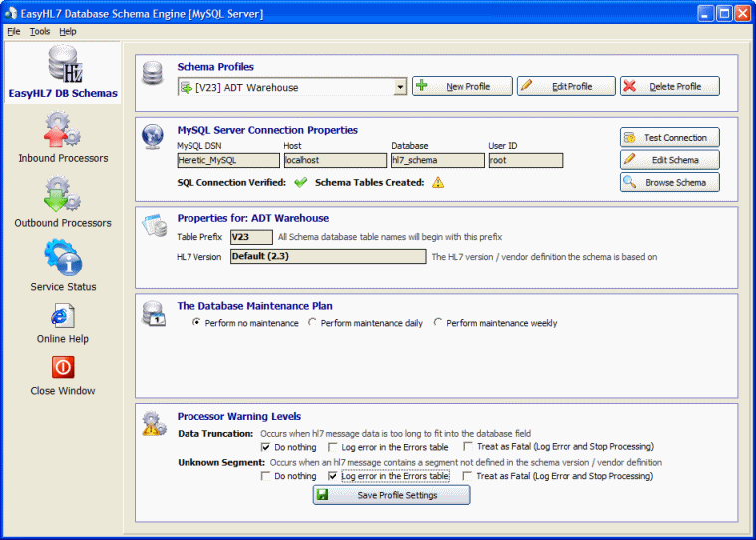Image resolution: width=756 pixels, height=540 pixels.
Task: Click the 'Schema Profiles' heading
Action: tap(215, 67)
